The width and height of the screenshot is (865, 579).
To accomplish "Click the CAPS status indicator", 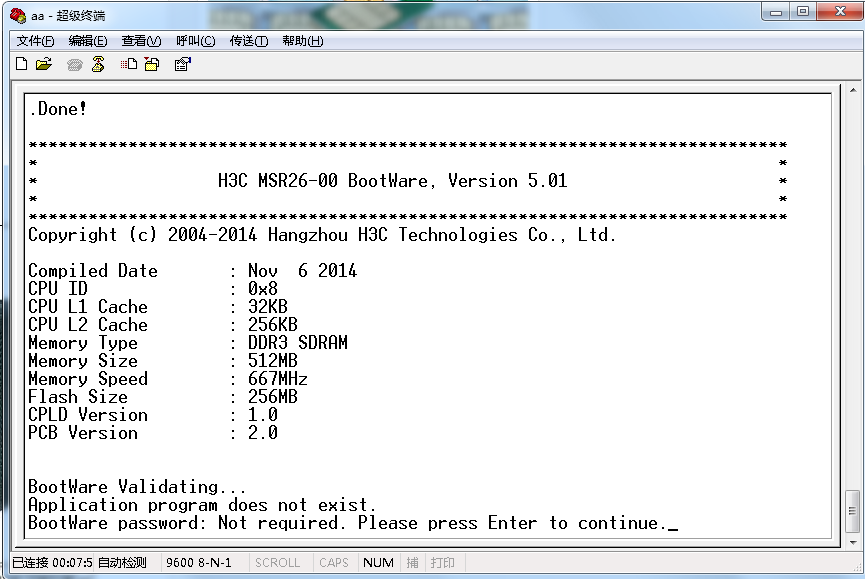I will click(334, 562).
